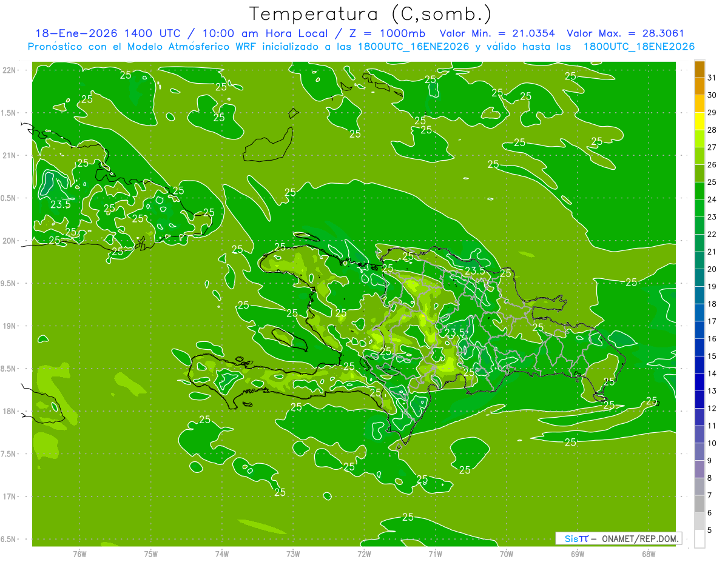The height and width of the screenshot is (562, 728).
Task: Click the legend scale value 5
Action: 710,530
